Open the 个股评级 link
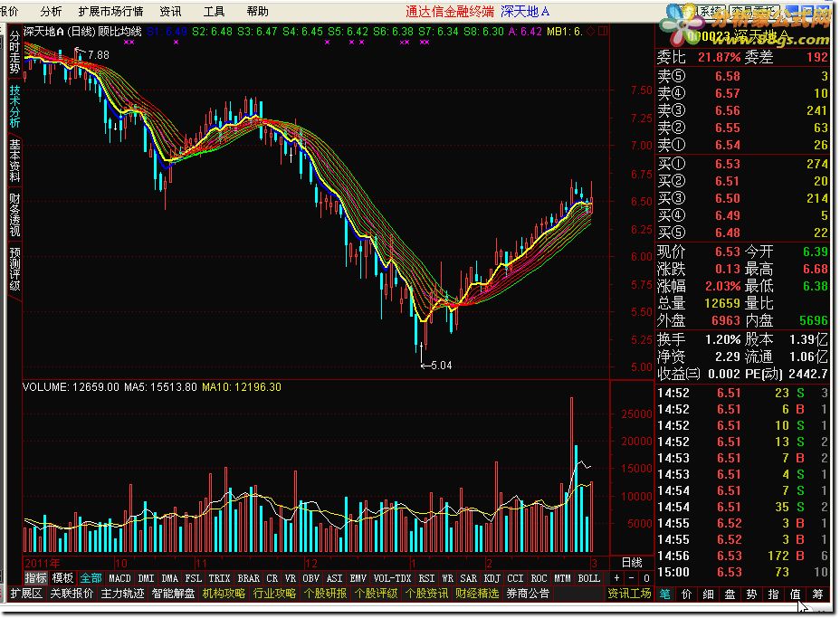 click(x=376, y=594)
